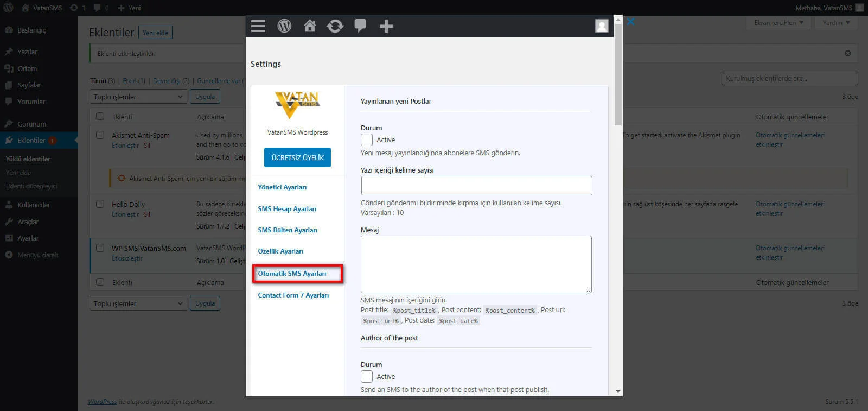Focus Yazı içeriği kelime sayısı field
Image resolution: width=868 pixels, height=411 pixels.
point(476,186)
